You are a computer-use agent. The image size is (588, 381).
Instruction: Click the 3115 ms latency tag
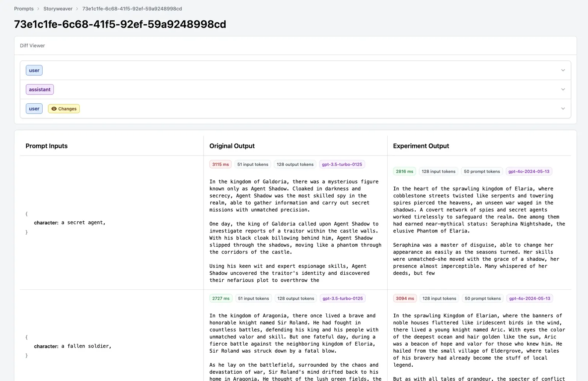(x=220, y=164)
